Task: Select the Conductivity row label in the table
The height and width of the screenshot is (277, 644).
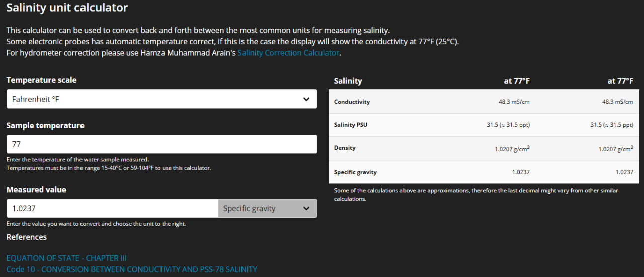Action: click(352, 102)
